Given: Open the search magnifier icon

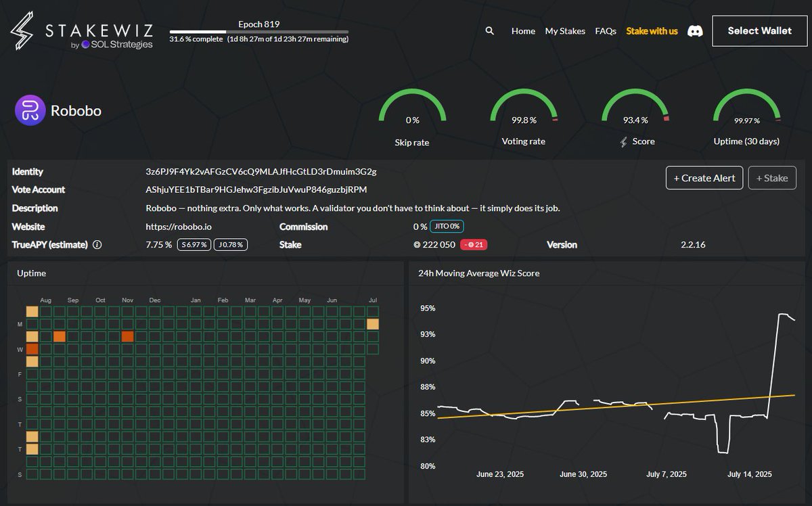Looking at the screenshot, I should [x=490, y=31].
